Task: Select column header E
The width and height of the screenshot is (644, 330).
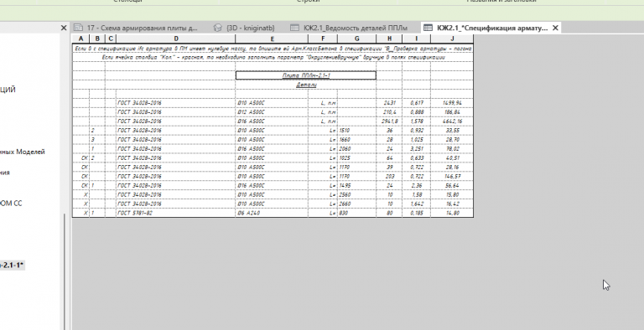Action: 272,39
